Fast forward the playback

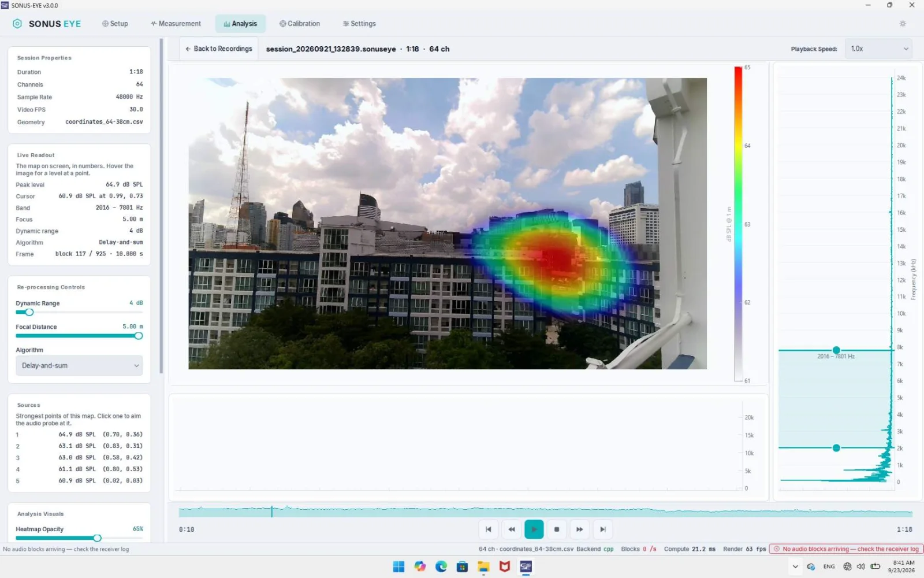579,529
